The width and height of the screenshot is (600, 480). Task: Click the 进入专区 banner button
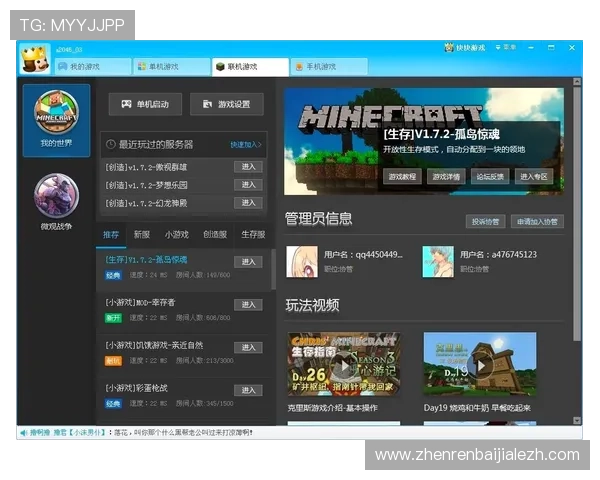point(534,176)
